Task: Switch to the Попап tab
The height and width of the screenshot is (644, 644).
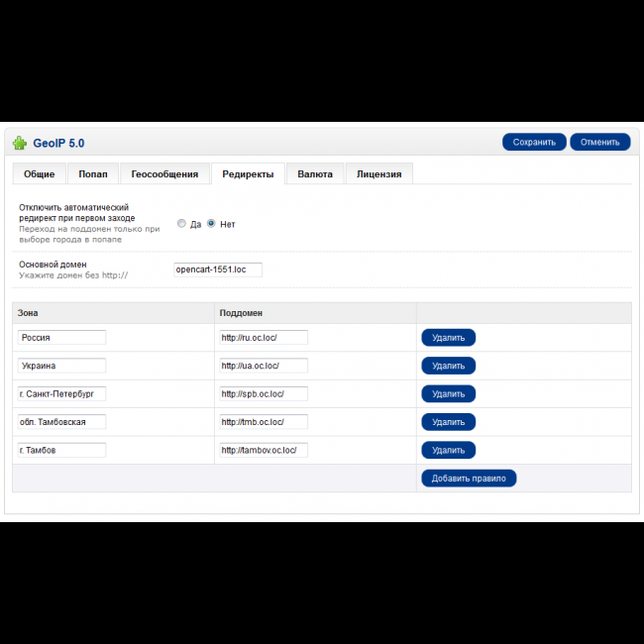Action: 93,174
